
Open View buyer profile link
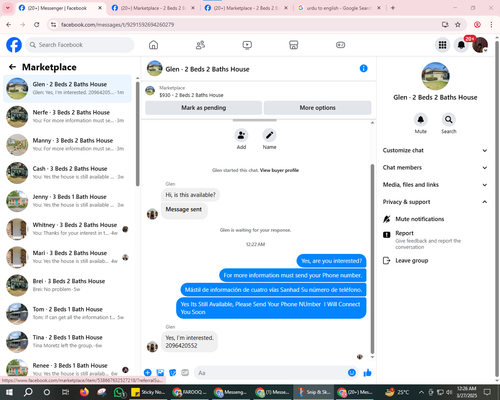[279, 170]
